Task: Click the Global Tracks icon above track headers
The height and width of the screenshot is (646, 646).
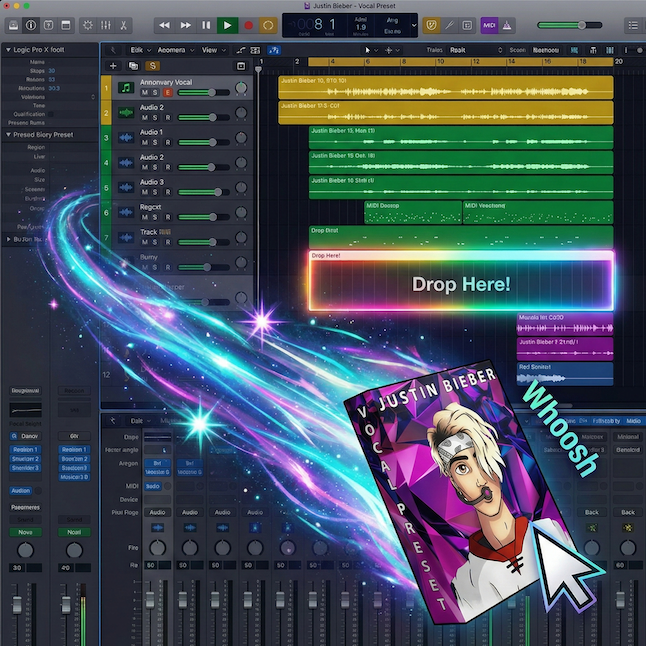Action: [x=241, y=66]
